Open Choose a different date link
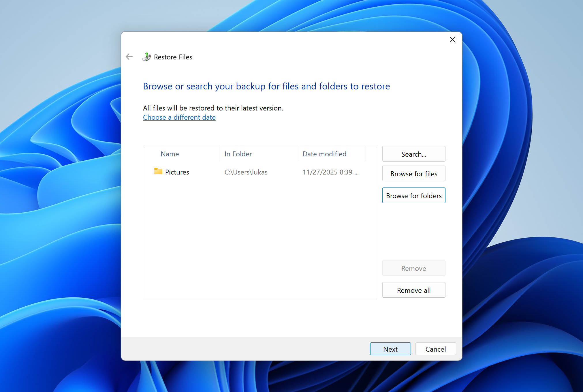 pos(179,117)
